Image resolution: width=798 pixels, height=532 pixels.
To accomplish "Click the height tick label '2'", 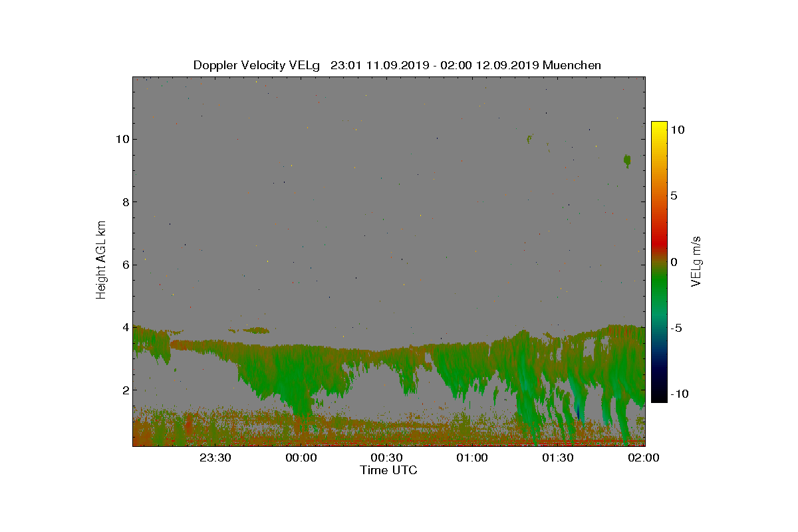I will (x=124, y=390).
